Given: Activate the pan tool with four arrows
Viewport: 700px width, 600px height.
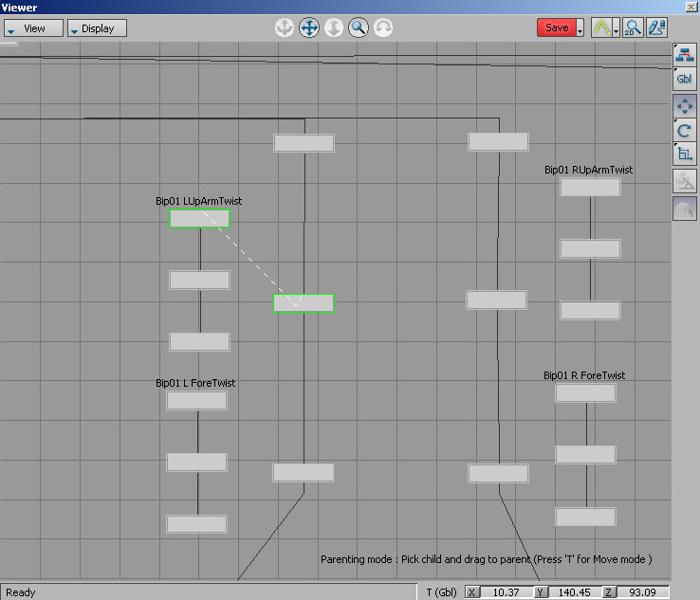Looking at the screenshot, I should click(x=309, y=27).
